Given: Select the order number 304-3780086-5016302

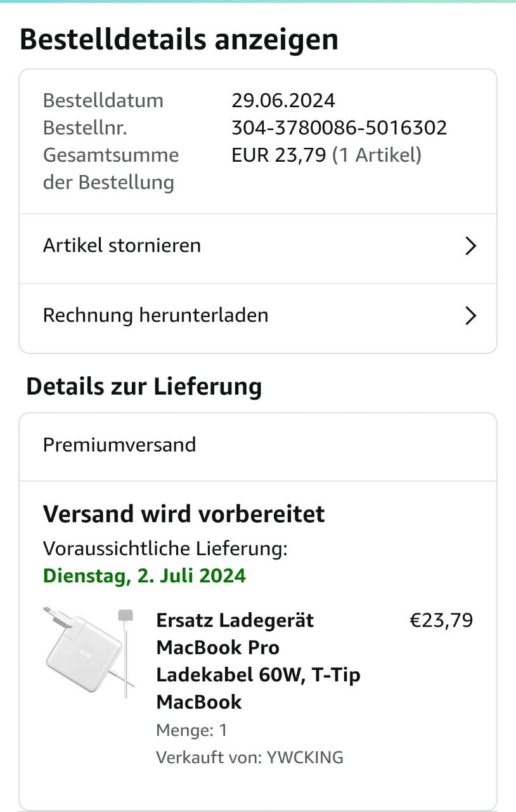Looking at the screenshot, I should (339, 128).
